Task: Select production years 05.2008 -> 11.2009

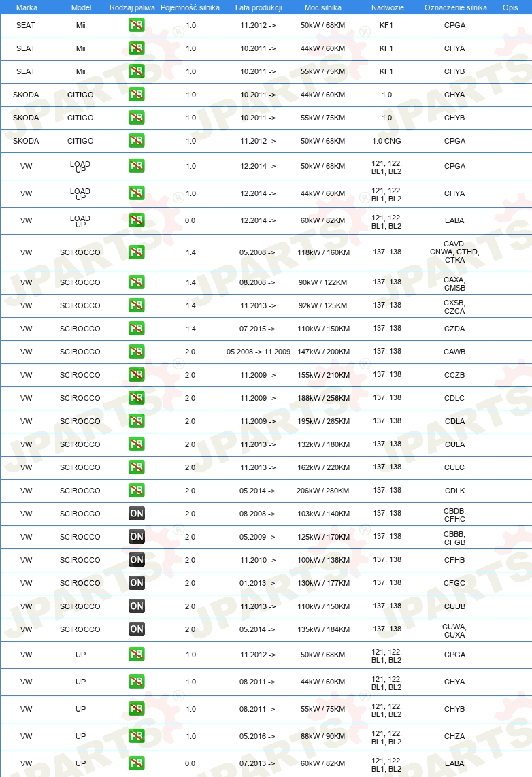Action: [259, 352]
